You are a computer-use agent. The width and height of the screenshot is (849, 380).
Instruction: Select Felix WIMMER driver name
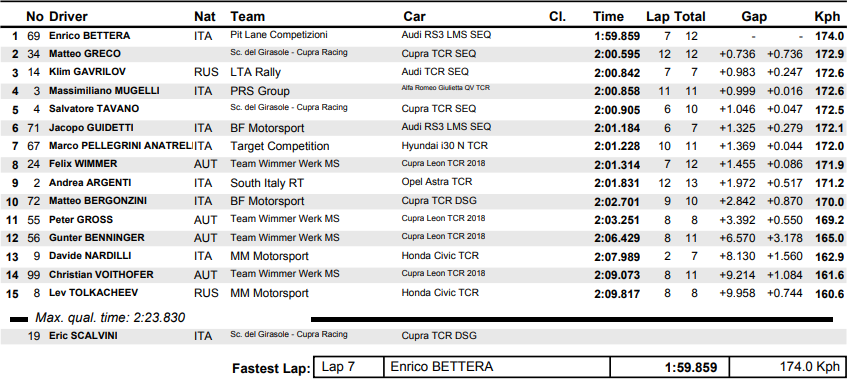(x=83, y=163)
